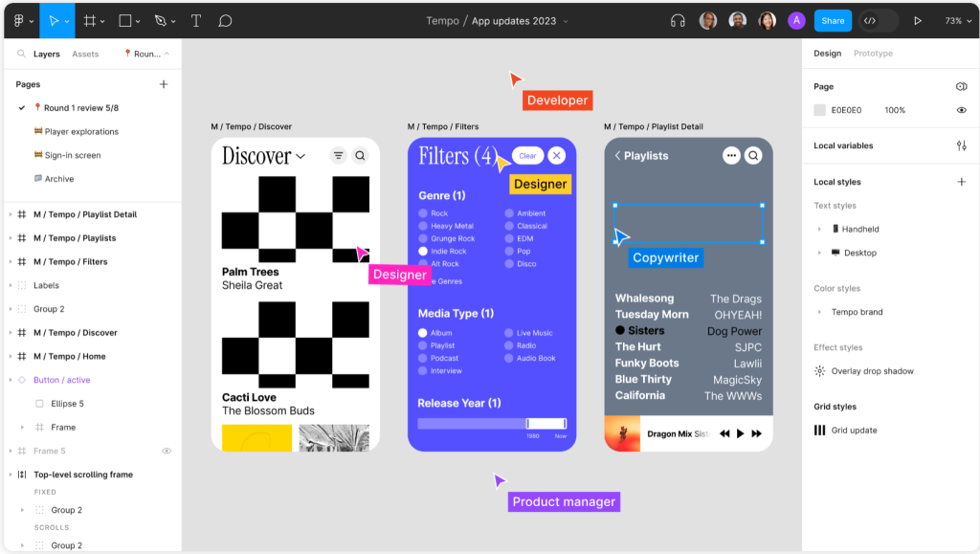The height and width of the screenshot is (554, 980).
Task: Add a new page with plus icon
Action: pos(164,83)
